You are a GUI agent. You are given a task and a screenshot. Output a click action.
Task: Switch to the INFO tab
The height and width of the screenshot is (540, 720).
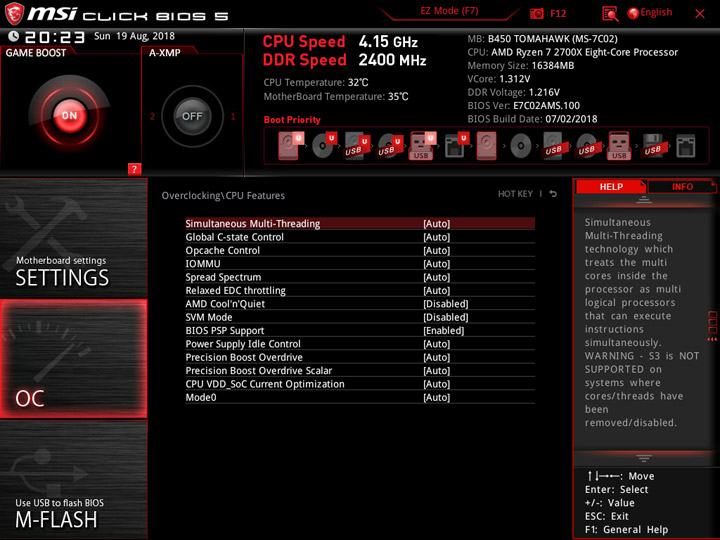[x=682, y=186]
